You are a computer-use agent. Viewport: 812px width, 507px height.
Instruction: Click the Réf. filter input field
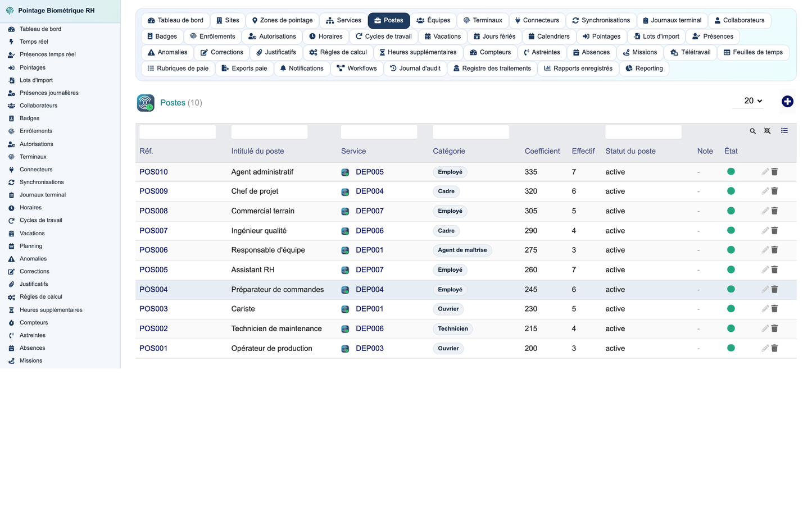[x=178, y=132]
